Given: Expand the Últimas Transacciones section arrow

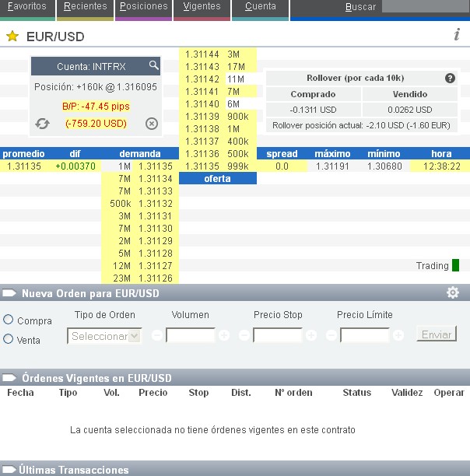Looking at the screenshot, I should click(x=9, y=469).
